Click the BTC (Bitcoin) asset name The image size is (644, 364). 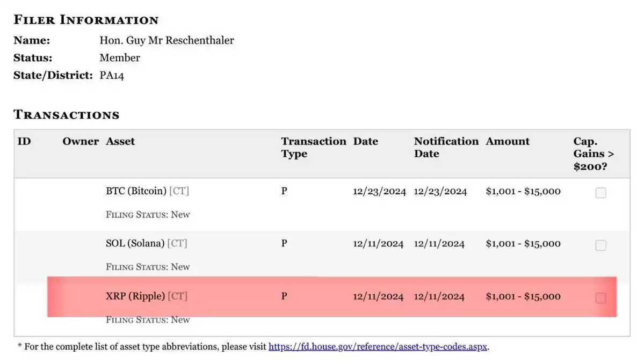tap(136, 191)
